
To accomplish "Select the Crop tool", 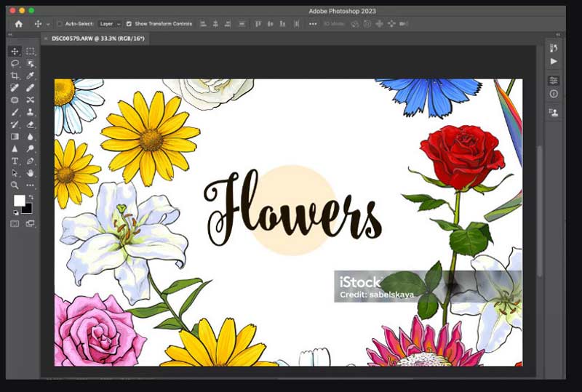I will point(15,76).
